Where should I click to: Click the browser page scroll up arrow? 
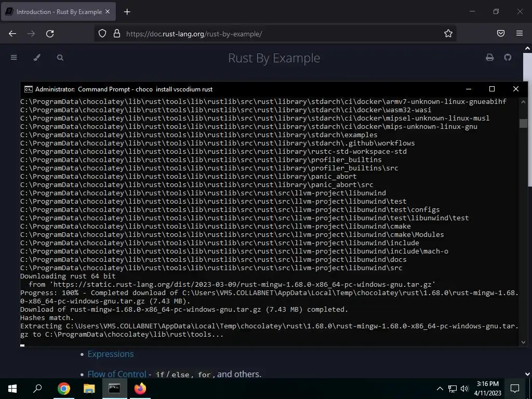pyautogui.click(x=528, y=48)
